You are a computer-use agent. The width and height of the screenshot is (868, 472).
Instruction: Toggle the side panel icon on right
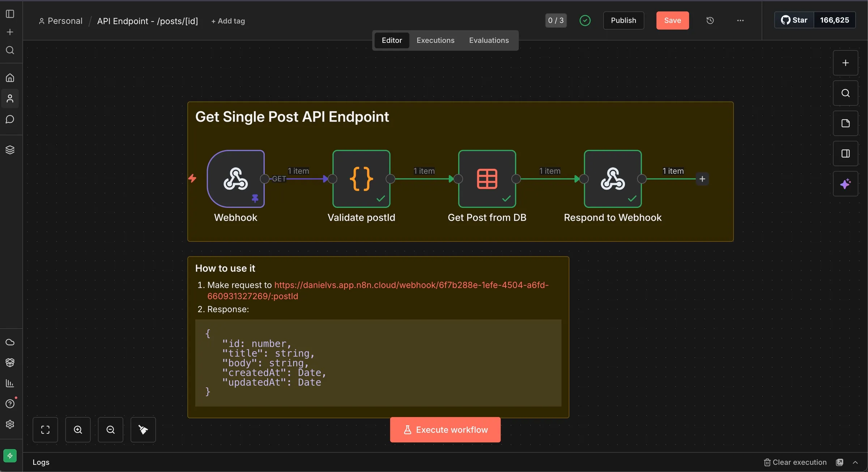tap(846, 153)
